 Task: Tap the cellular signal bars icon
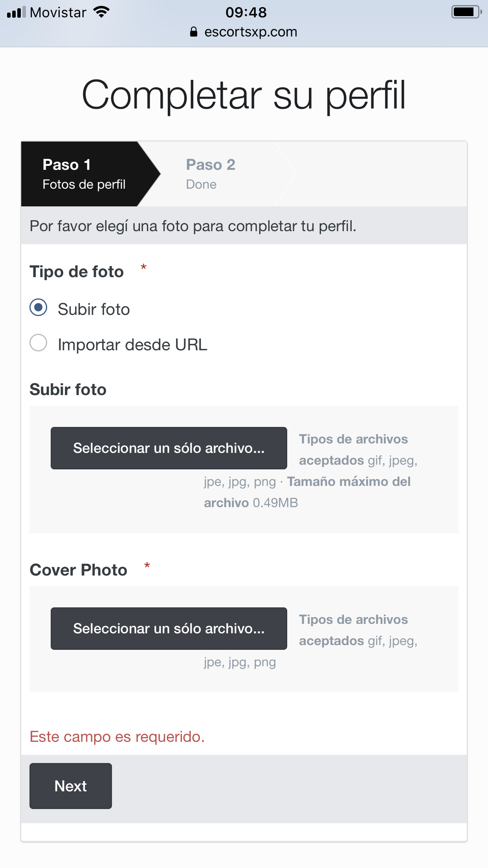click(x=16, y=12)
